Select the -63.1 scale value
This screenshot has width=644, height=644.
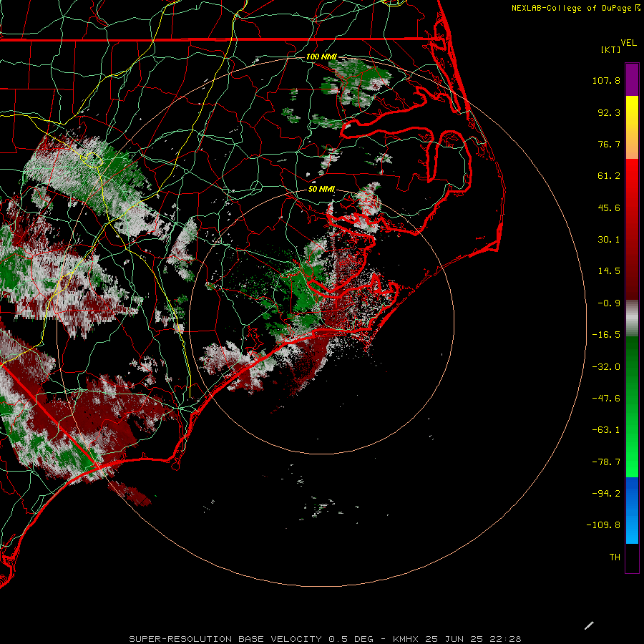point(606,430)
